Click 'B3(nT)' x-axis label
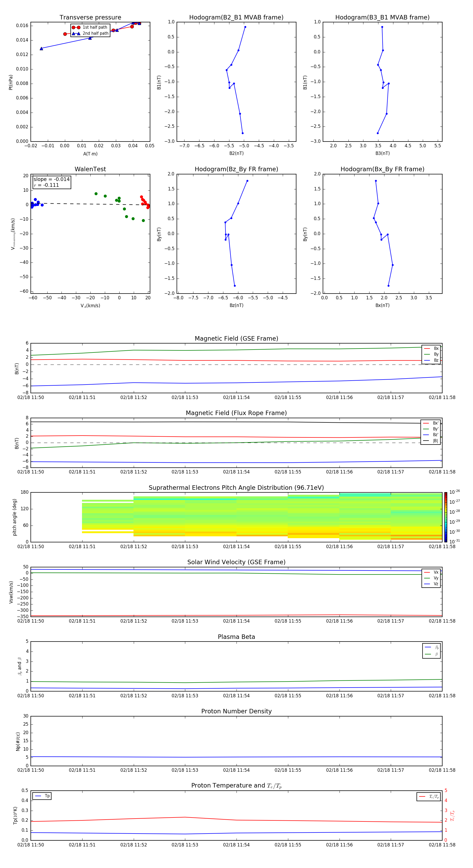The image size is (473, 868). pyautogui.click(x=382, y=153)
